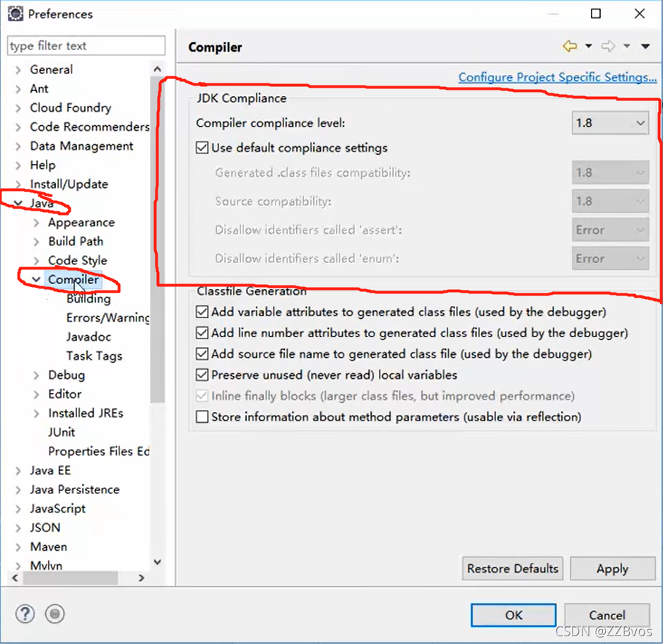Select Help tree item

point(42,165)
